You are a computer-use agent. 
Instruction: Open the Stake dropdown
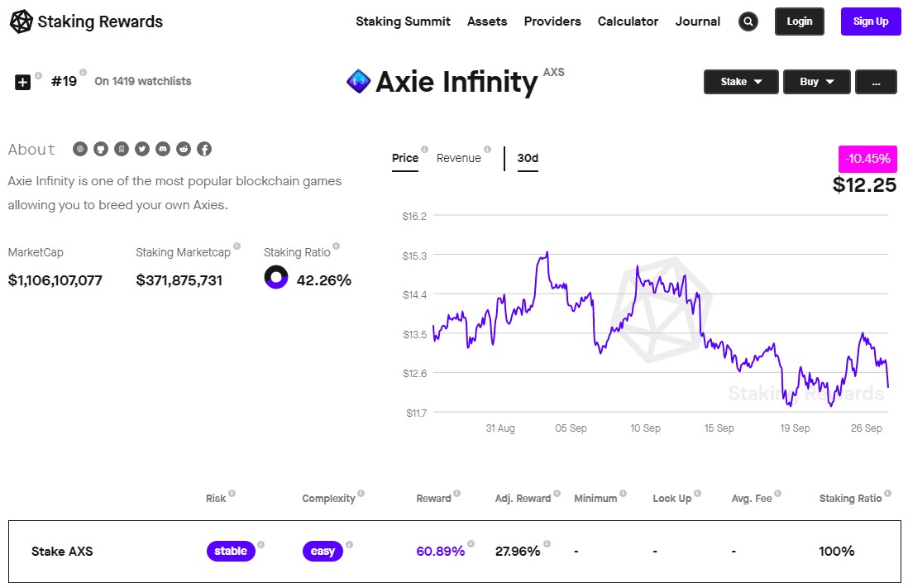[x=741, y=82]
